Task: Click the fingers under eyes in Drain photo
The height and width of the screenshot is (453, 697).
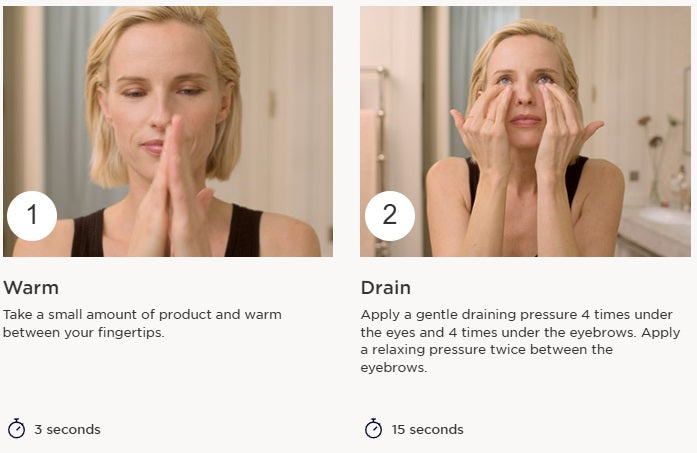Action: (x=525, y=104)
